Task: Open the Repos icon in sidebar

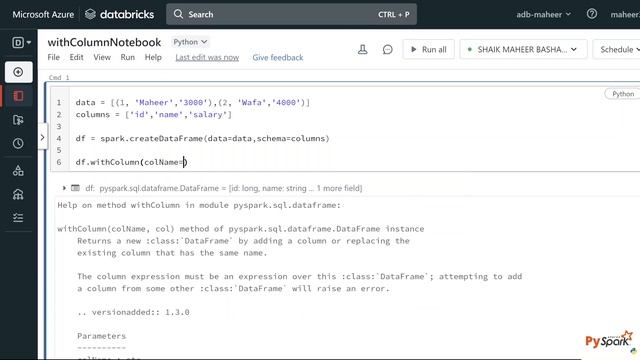Action: tap(18, 120)
